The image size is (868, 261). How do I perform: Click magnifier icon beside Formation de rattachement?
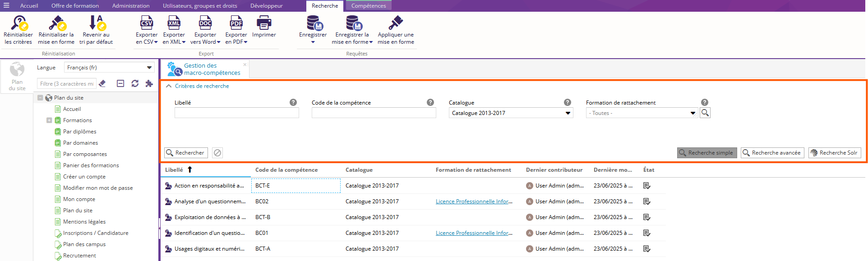coord(705,113)
